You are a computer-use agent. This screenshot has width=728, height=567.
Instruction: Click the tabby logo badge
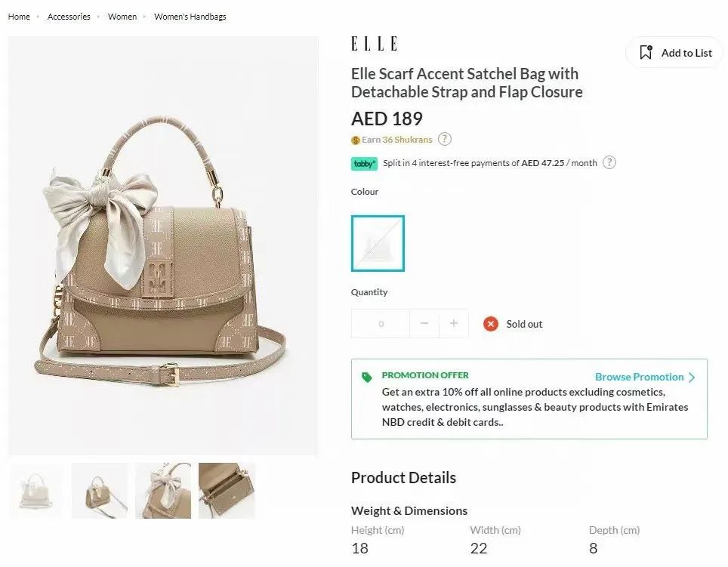click(364, 163)
